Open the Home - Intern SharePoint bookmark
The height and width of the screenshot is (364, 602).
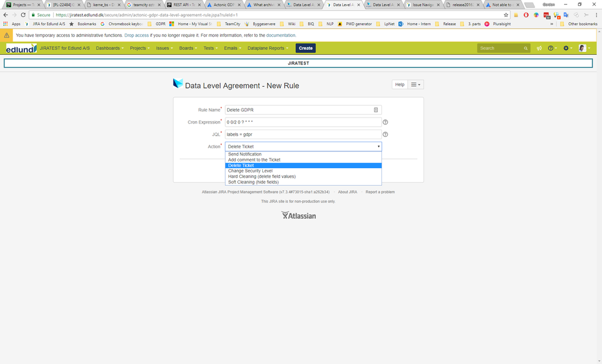[x=415, y=24]
